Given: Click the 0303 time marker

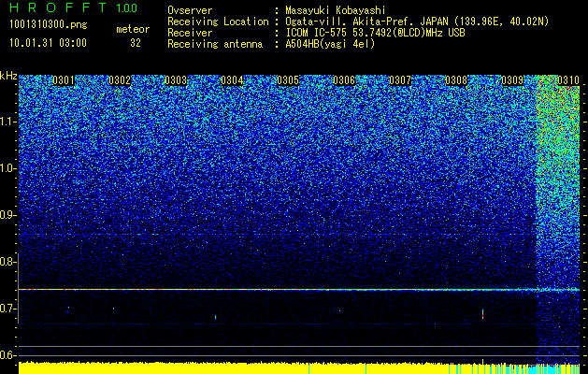Looking at the screenshot, I should (x=176, y=80).
